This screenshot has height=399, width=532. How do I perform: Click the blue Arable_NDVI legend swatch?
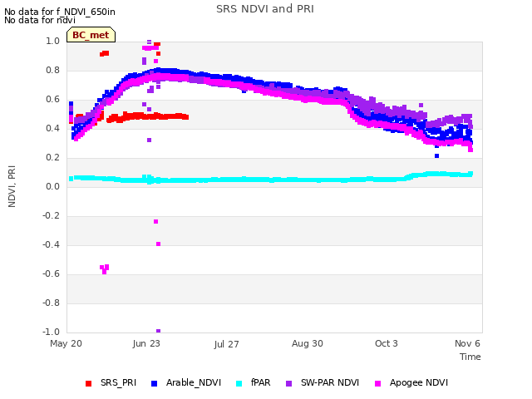(x=154, y=383)
